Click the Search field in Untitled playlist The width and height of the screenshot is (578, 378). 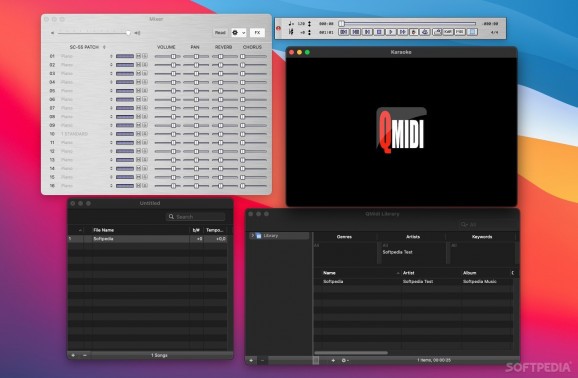pos(195,216)
